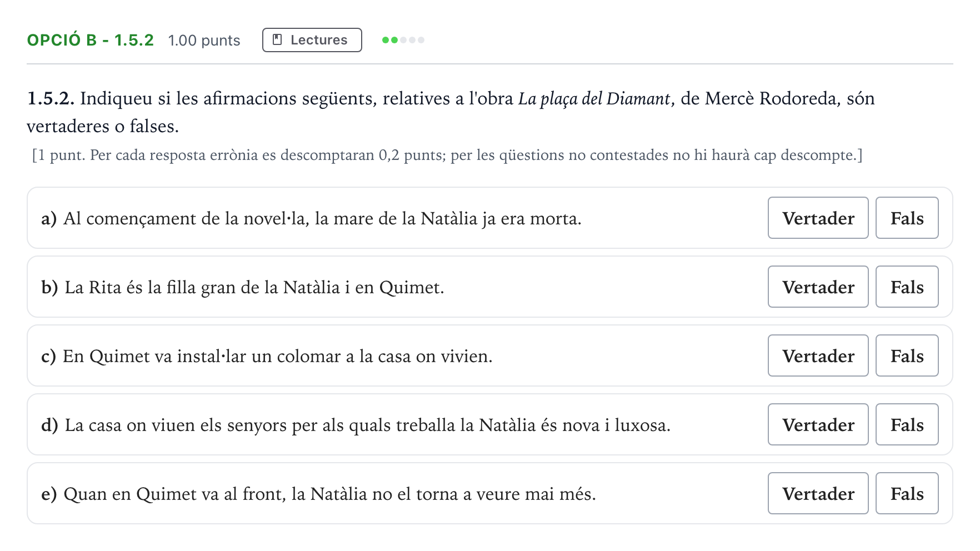This screenshot has height=551, width=980.
Task: Click the 1.00 punts score label
Action: tap(204, 41)
